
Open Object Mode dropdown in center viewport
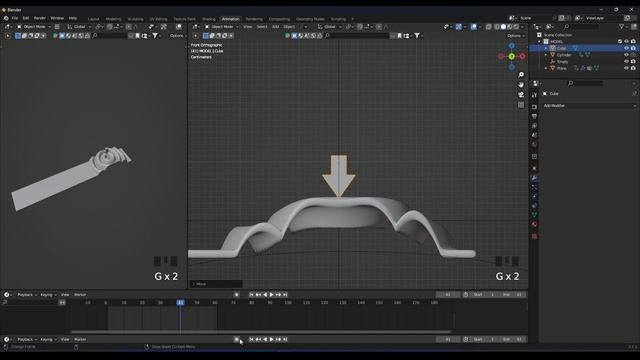click(222, 27)
